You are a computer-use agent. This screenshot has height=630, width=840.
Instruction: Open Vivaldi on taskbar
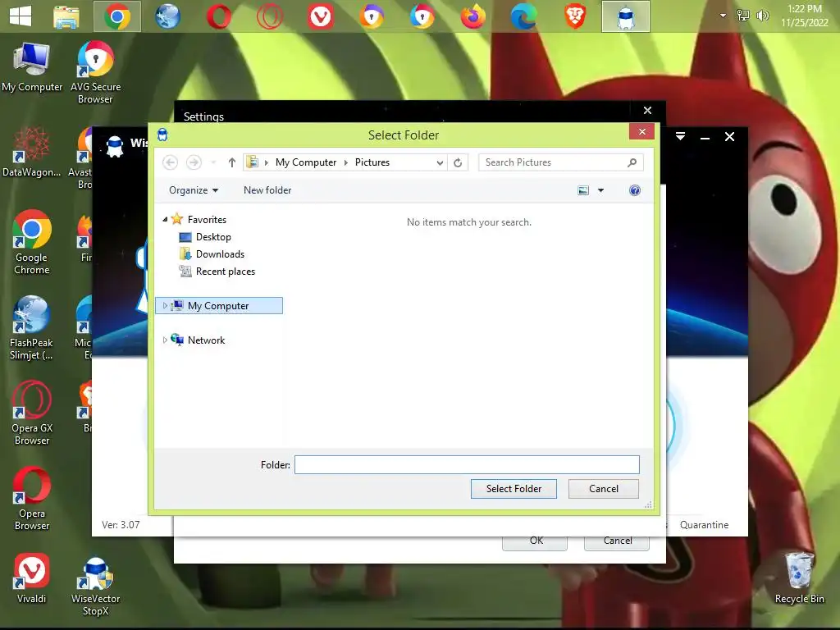(321, 16)
